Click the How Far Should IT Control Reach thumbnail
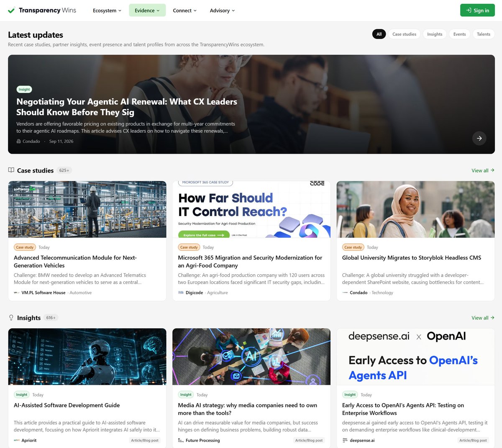502x448 pixels. tap(251, 209)
